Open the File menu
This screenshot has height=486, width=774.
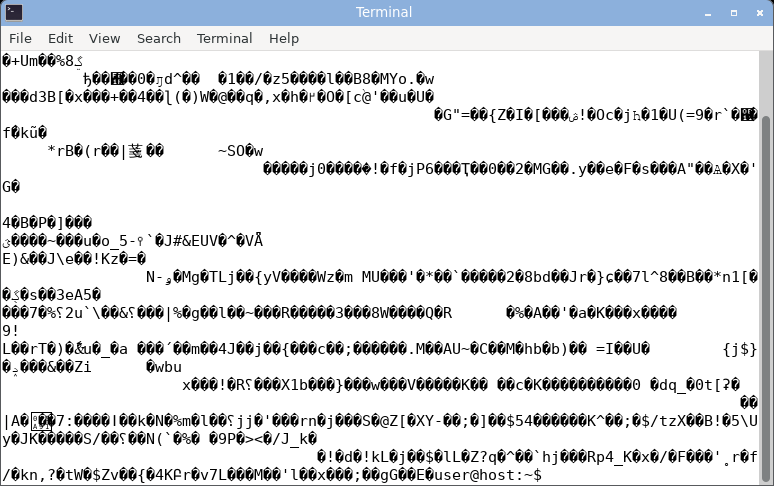(x=20, y=38)
